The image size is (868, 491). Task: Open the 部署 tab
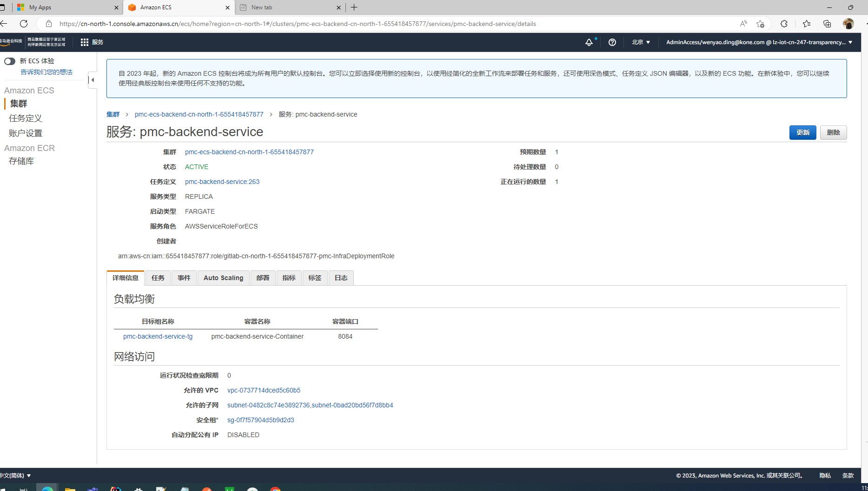pos(263,278)
